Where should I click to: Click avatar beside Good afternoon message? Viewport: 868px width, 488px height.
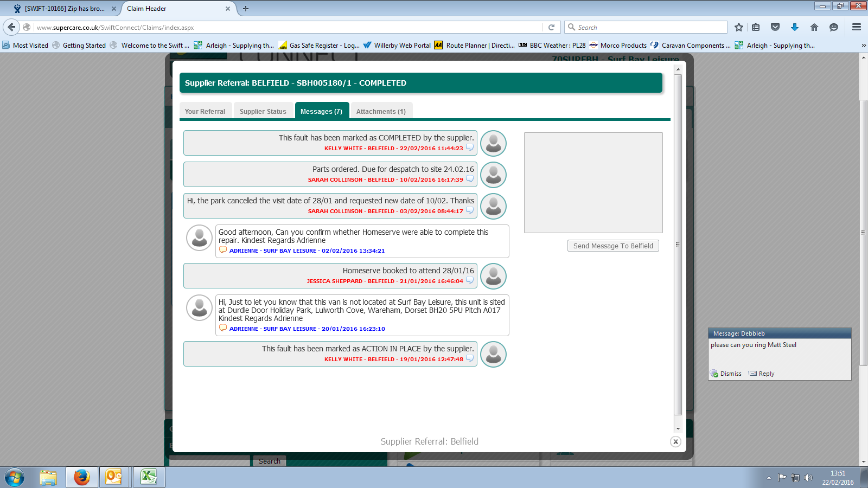click(199, 237)
